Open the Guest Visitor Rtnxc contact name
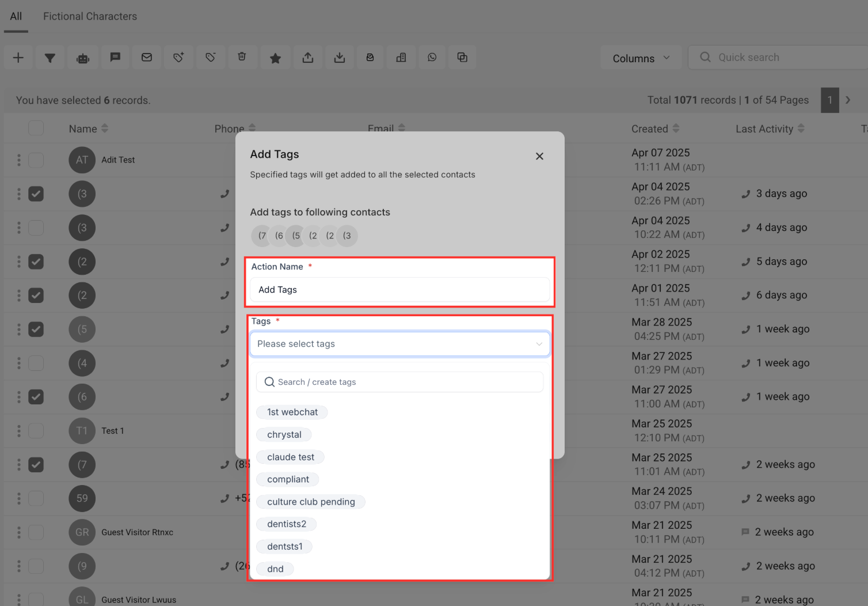The image size is (868, 606). coord(137,532)
